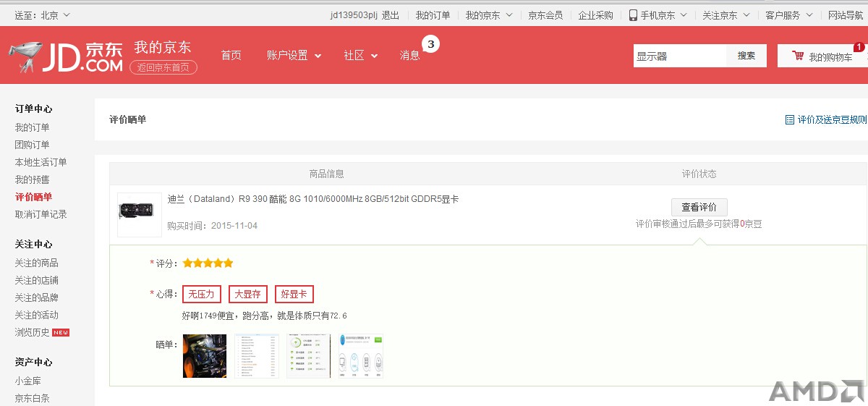Image resolution: width=868 pixels, height=406 pixels.
Task: Expand the 社区 menu
Action: pyautogui.click(x=360, y=56)
